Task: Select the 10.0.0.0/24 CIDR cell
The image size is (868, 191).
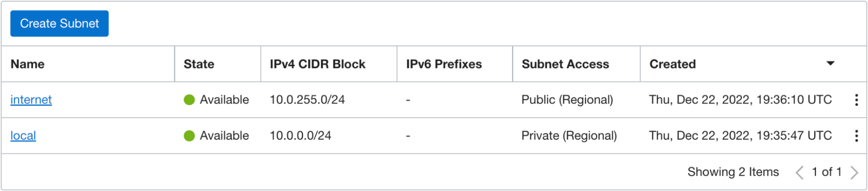Action: 300,136
